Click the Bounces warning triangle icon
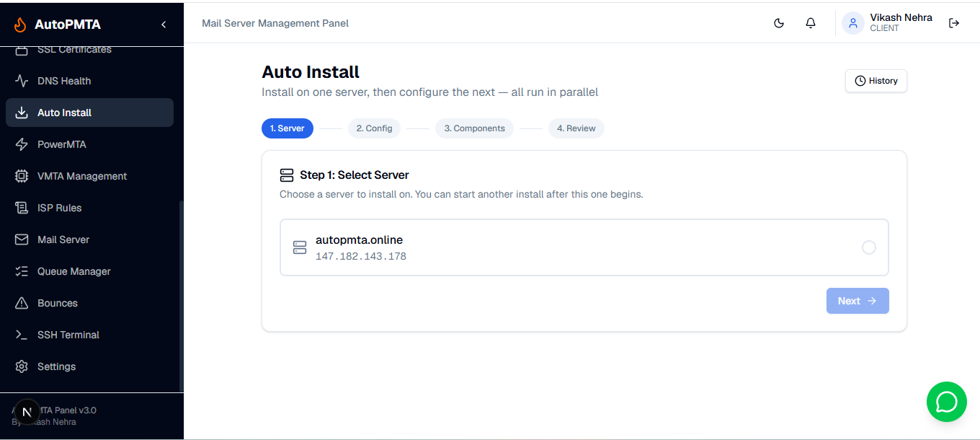The width and height of the screenshot is (980, 440). [22, 303]
